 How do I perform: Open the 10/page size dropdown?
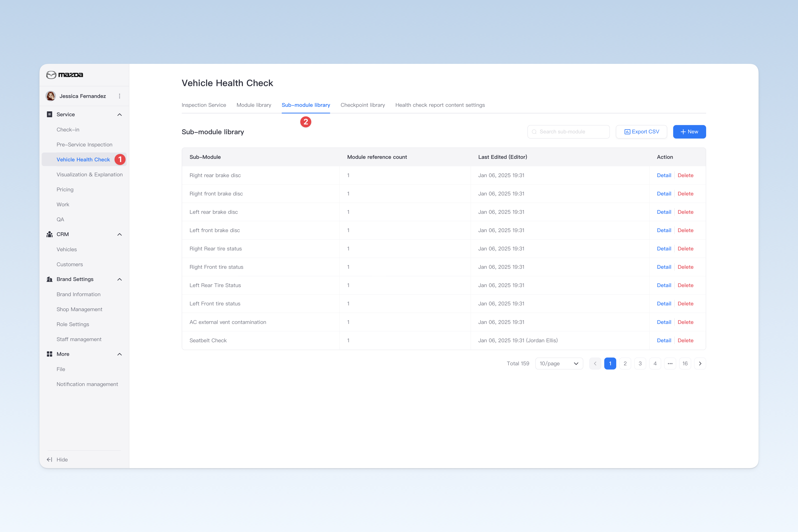click(x=559, y=363)
